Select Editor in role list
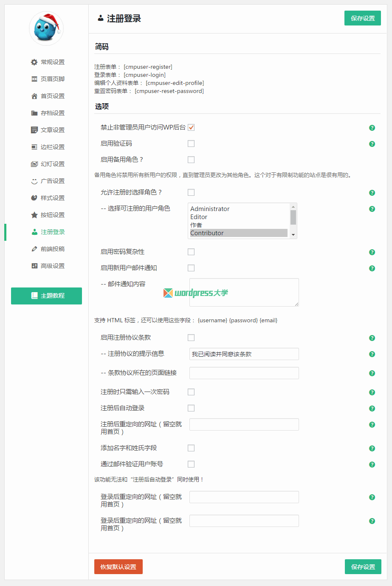 [x=239, y=217]
